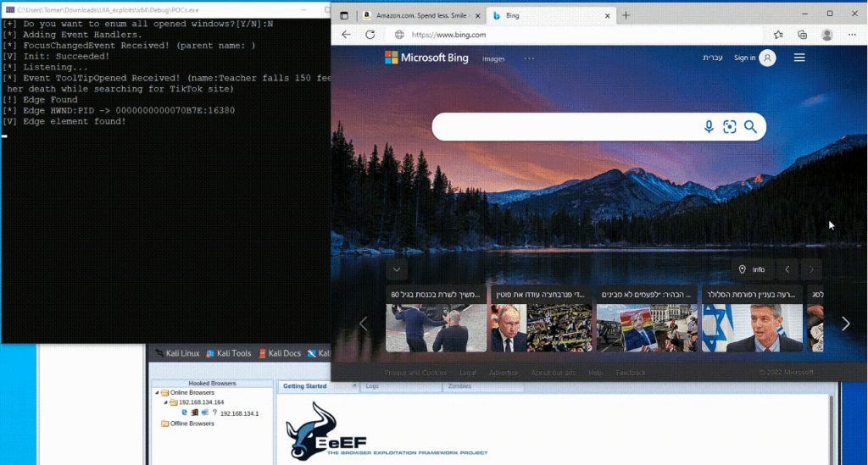Viewport: 868px width, 465px height.
Task: Open Bing visual search camera icon
Action: coord(730,126)
